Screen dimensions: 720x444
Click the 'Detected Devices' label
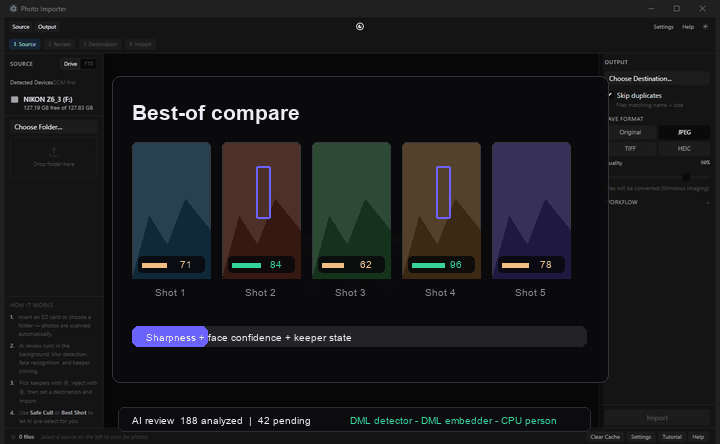31,83
